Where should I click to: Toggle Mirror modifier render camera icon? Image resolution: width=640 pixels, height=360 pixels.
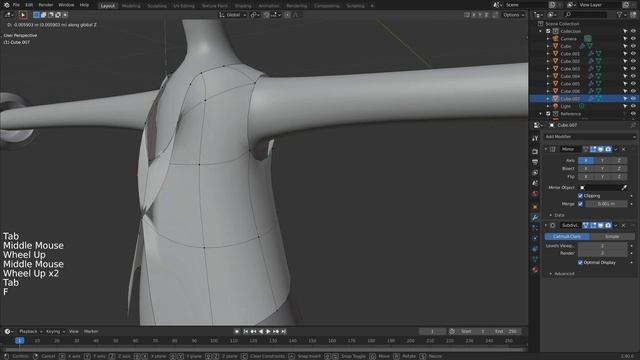(608, 149)
